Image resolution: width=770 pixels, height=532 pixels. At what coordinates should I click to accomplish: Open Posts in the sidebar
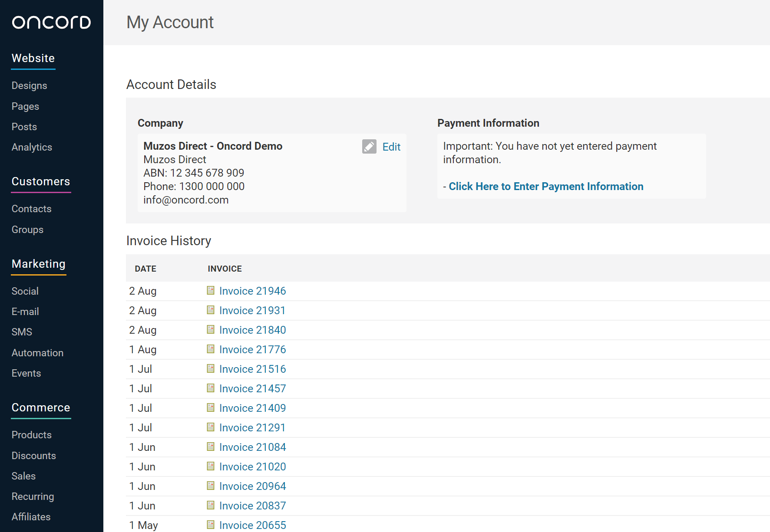(x=24, y=127)
